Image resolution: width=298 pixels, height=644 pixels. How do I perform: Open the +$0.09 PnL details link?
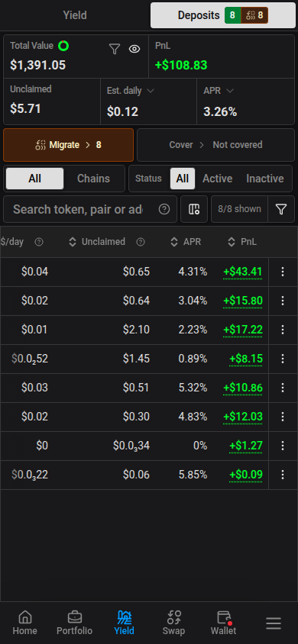(x=246, y=475)
